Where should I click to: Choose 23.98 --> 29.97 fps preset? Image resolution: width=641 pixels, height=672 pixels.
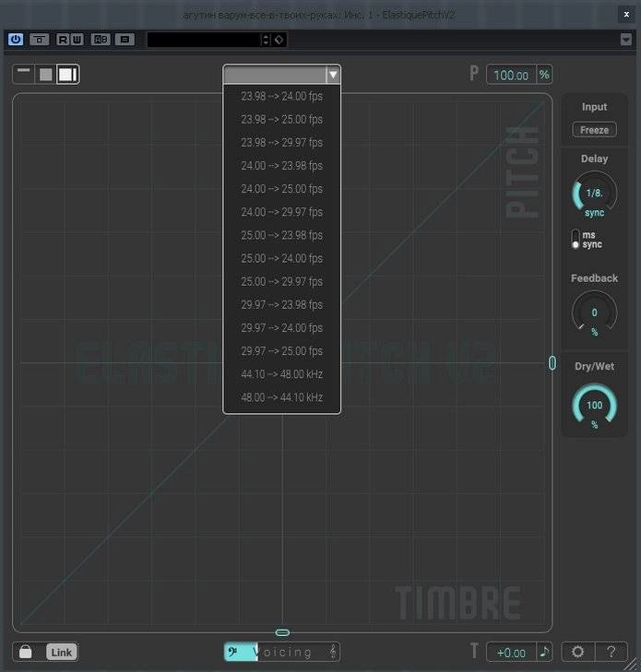pos(281,142)
